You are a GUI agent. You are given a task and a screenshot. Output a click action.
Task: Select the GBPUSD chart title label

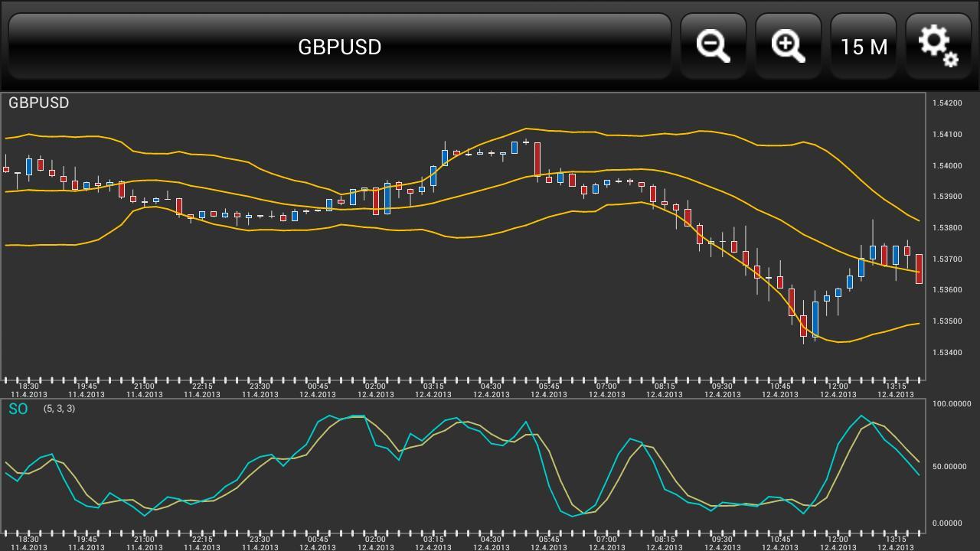pyautogui.click(x=39, y=103)
